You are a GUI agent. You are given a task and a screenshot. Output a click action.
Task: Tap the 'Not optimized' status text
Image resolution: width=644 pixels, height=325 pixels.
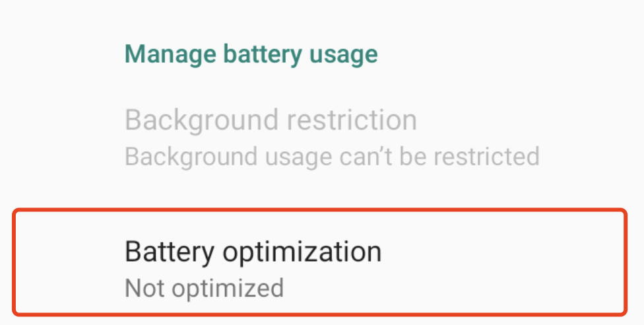point(204,288)
